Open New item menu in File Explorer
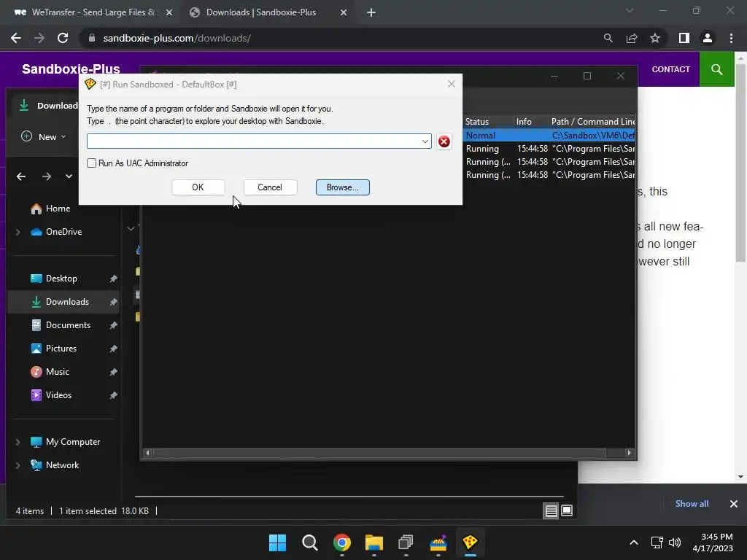 pos(43,136)
